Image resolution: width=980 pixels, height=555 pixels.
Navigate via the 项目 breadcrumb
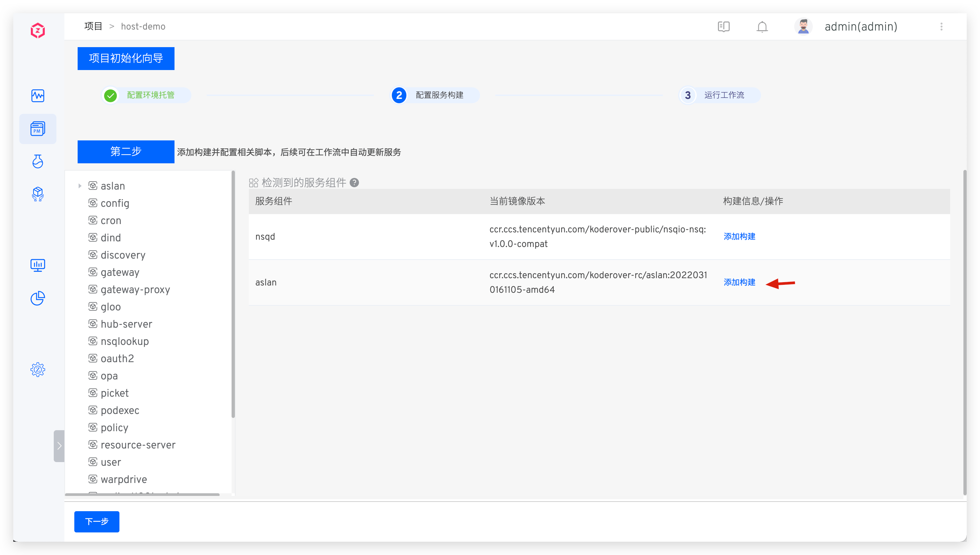[93, 26]
